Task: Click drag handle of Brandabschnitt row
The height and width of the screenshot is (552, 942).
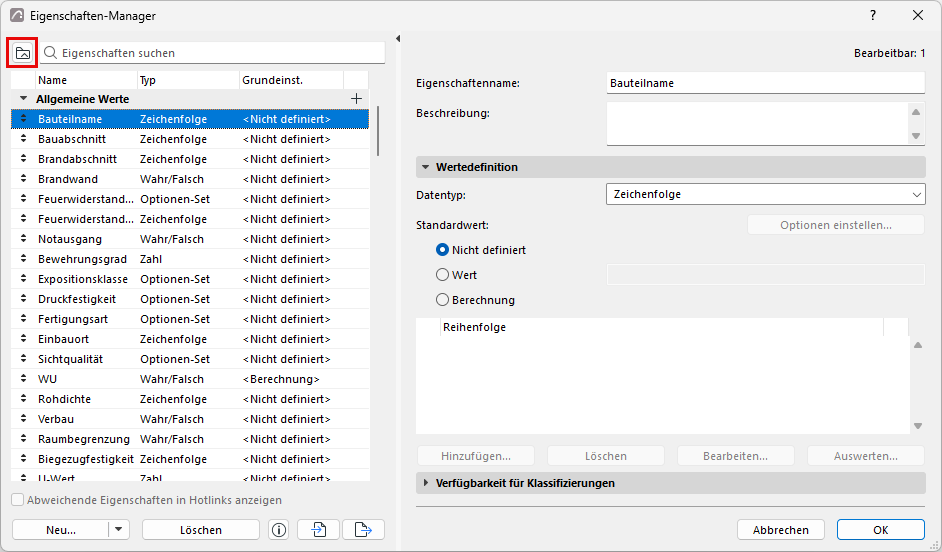Action: point(23,159)
